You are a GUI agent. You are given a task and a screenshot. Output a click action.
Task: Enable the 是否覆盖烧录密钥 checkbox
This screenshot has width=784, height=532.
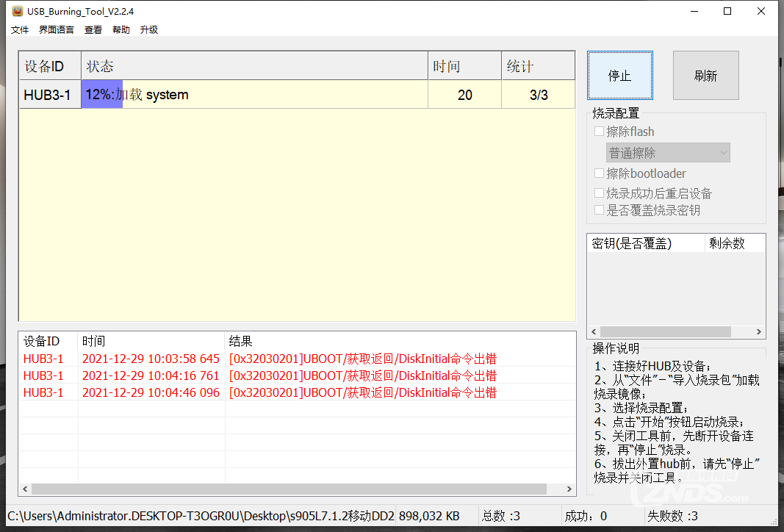click(599, 209)
